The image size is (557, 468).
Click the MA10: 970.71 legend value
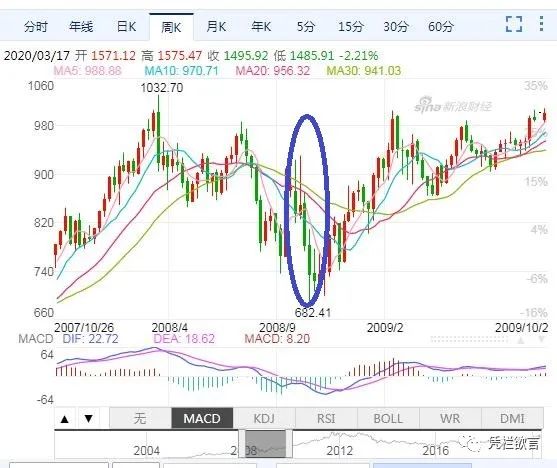coord(182,71)
